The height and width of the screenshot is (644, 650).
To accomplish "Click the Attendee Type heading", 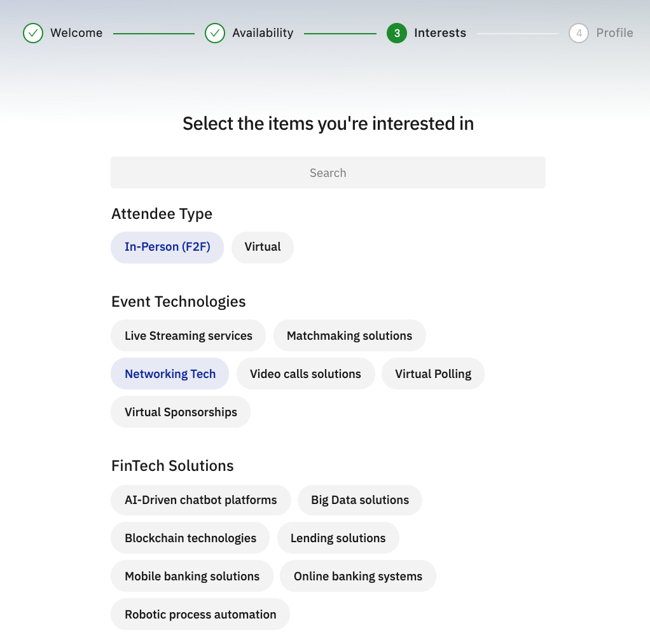I will point(162,214).
